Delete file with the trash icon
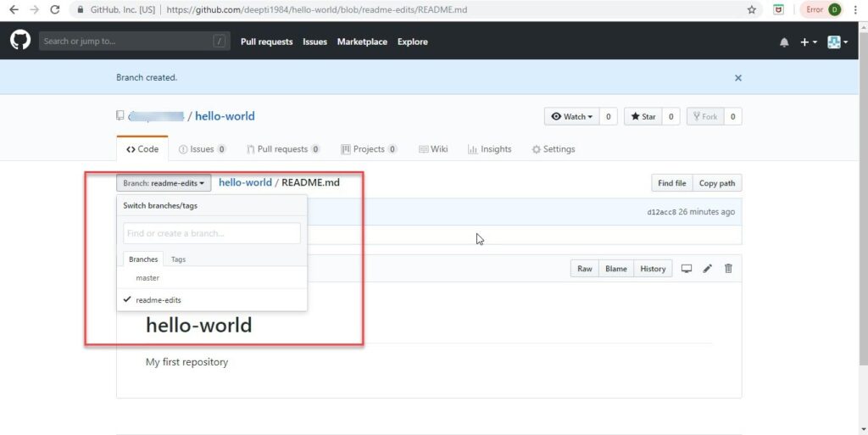 point(728,269)
